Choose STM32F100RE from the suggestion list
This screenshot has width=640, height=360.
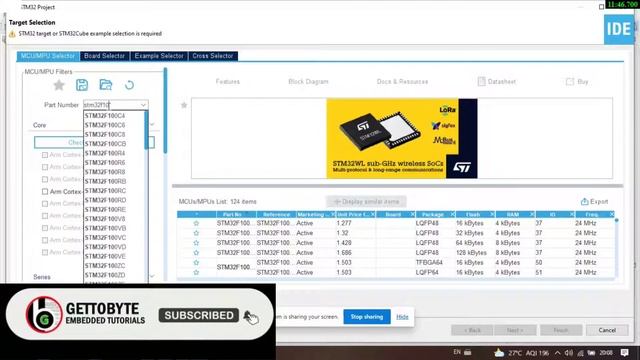(105, 209)
